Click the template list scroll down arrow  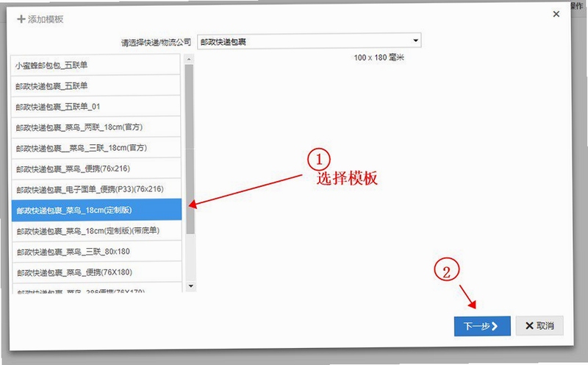click(191, 286)
